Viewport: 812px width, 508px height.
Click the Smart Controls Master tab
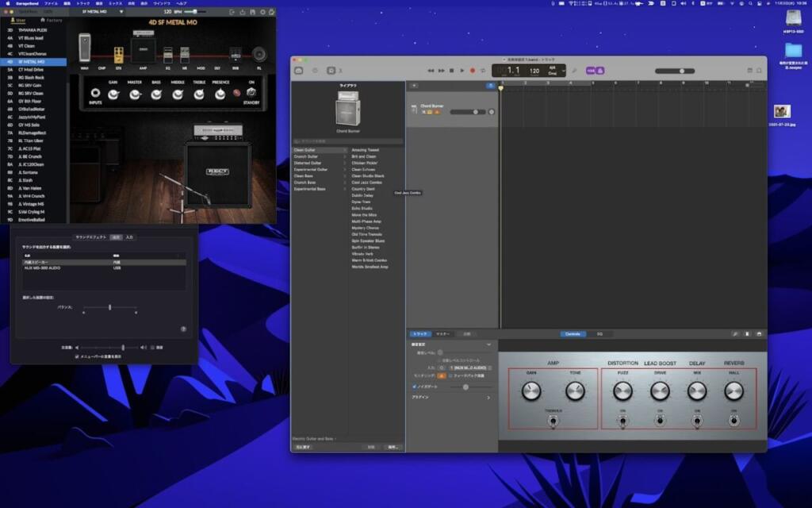pyautogui.click(x=442, y=334)
